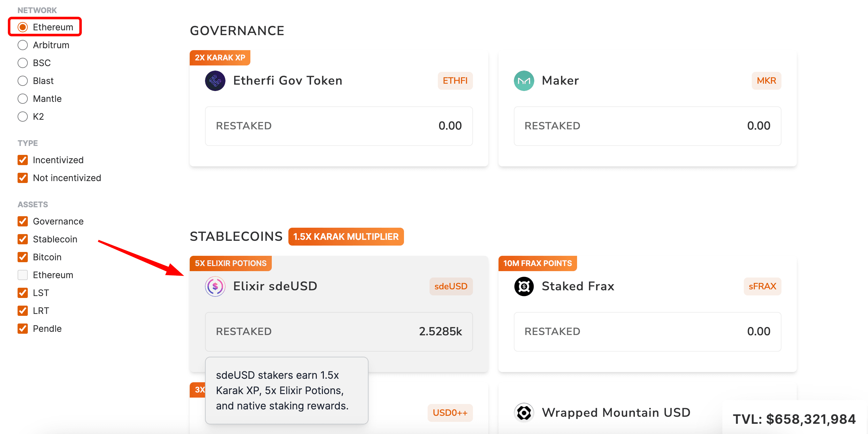This screenshot has width=868, height=434.
Task: Toggle the LST assets checkbox
Action: 23,293
